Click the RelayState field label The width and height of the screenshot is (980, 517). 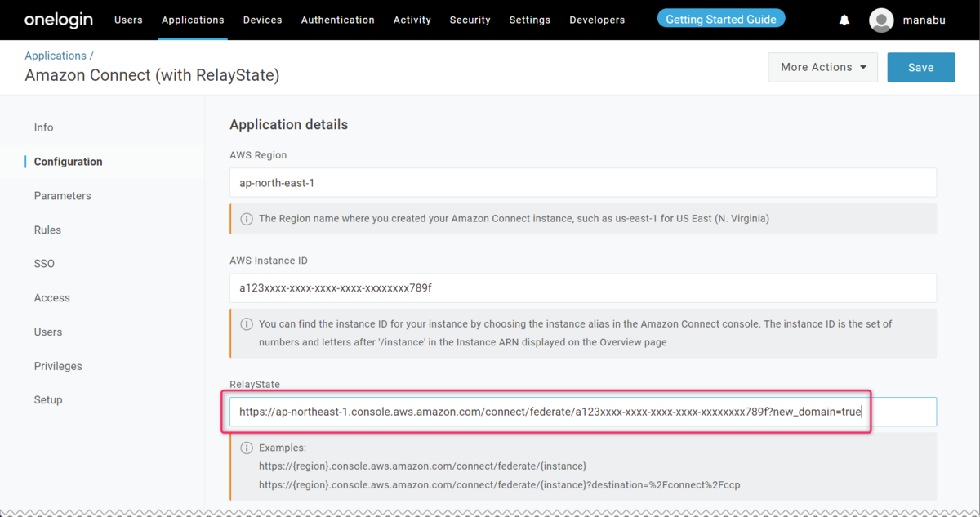[x=255, y=384]
